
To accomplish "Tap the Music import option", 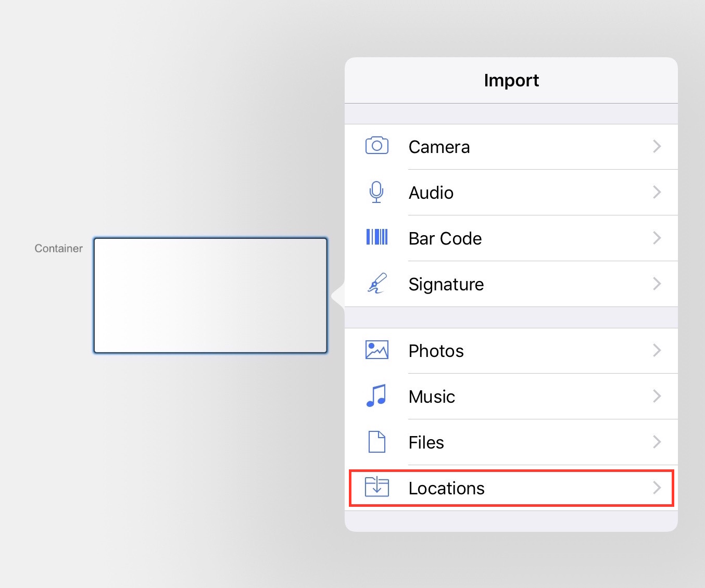I will [x=432, y=397].
